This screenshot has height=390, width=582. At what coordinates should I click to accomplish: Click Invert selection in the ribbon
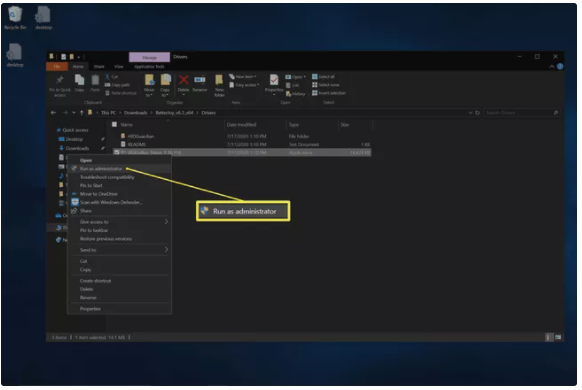(x=329, y=93)
